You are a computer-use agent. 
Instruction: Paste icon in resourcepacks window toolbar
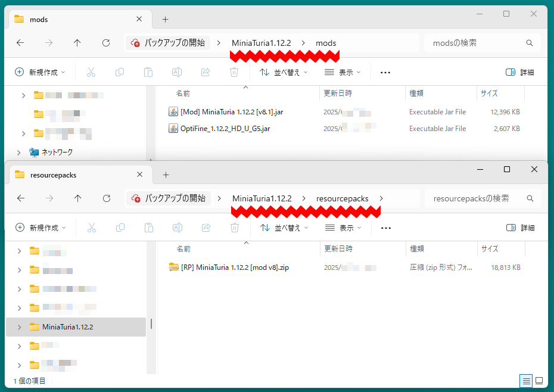149,228
